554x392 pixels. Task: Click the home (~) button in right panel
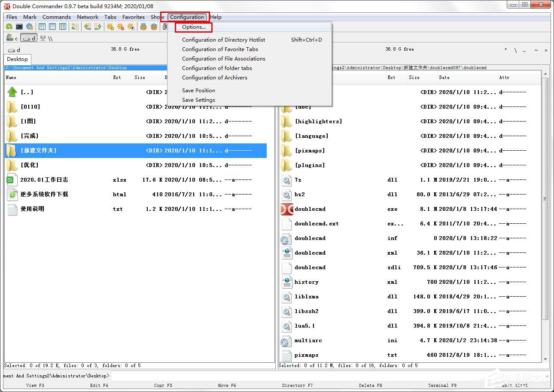click(x=536, y=50)
